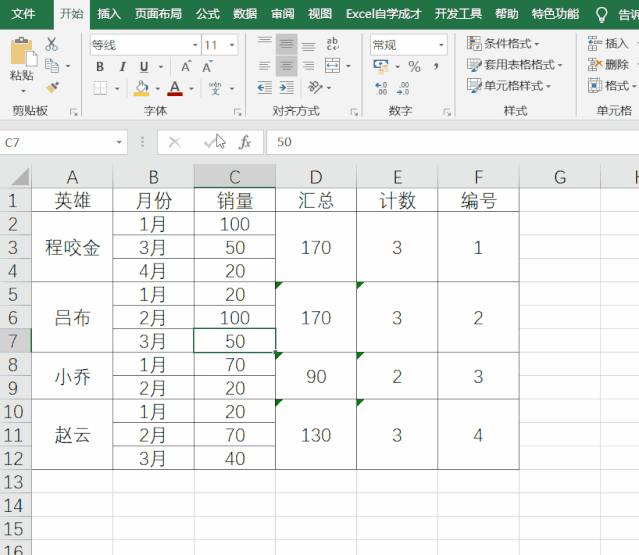Click the Cut scissors icon
Viewport: 639px width, 555px height.
(52, 45)
